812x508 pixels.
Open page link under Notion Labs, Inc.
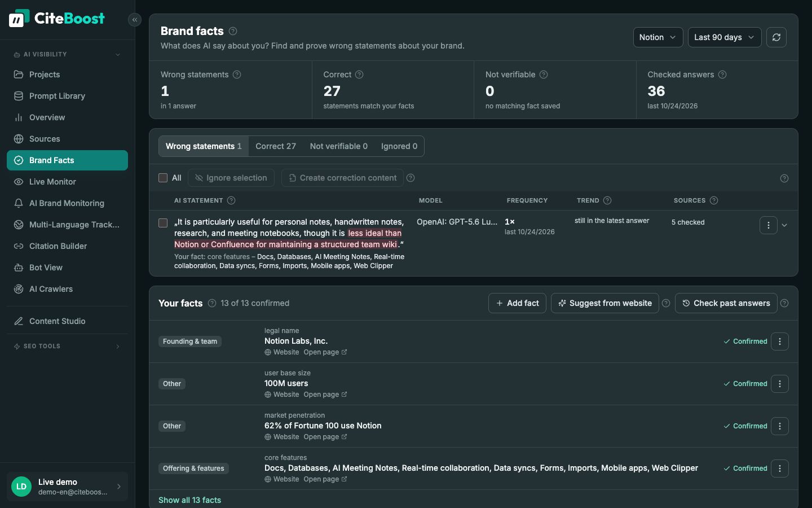point(325,352)
